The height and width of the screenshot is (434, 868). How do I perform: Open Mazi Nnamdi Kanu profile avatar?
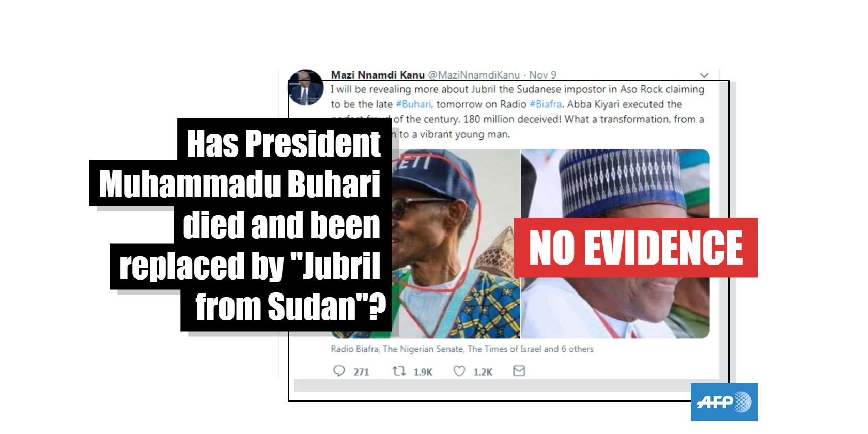tap(306, 88)
